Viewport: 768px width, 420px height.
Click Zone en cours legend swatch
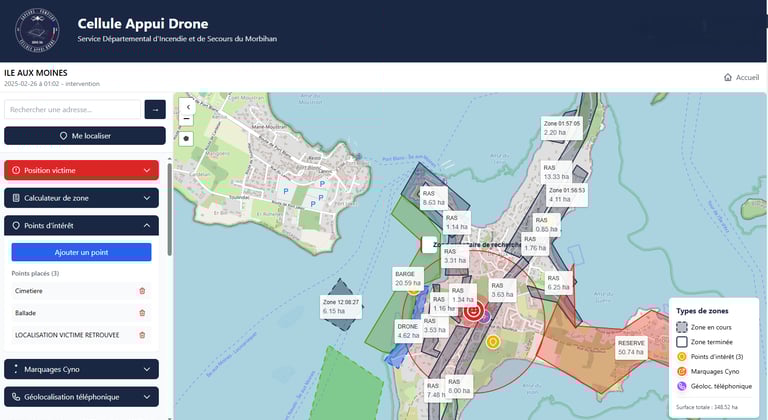point(681,327)
